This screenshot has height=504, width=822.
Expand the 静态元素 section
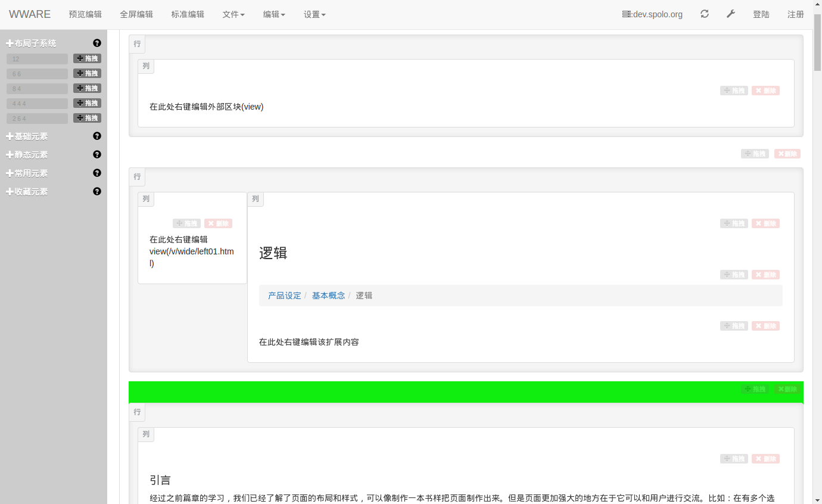coord(27,155)
